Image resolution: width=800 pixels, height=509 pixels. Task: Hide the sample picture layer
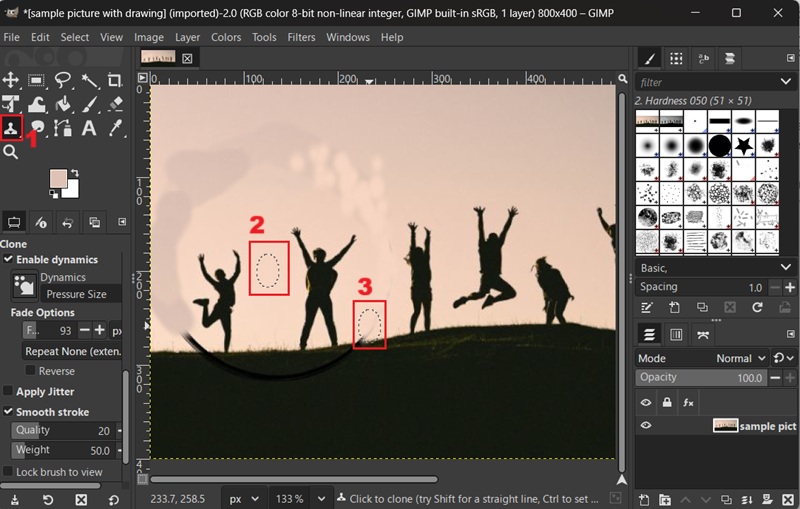point(646,425)
